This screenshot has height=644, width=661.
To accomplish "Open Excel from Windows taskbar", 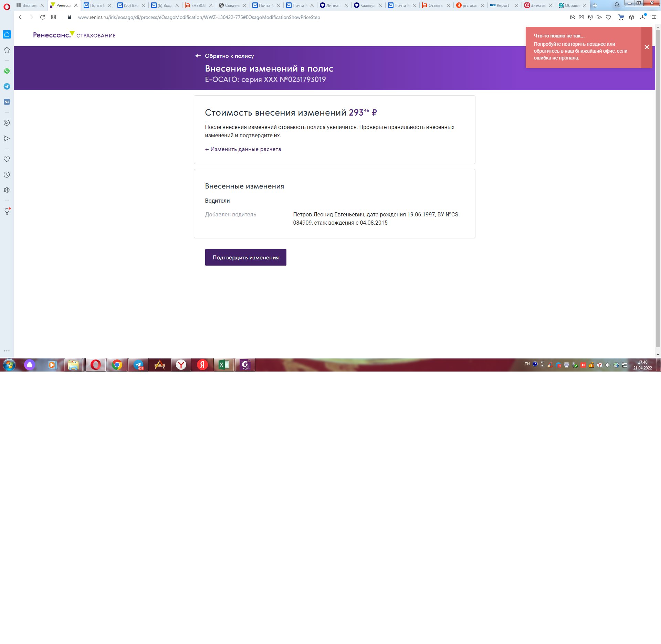I will (x=224, y=365).
